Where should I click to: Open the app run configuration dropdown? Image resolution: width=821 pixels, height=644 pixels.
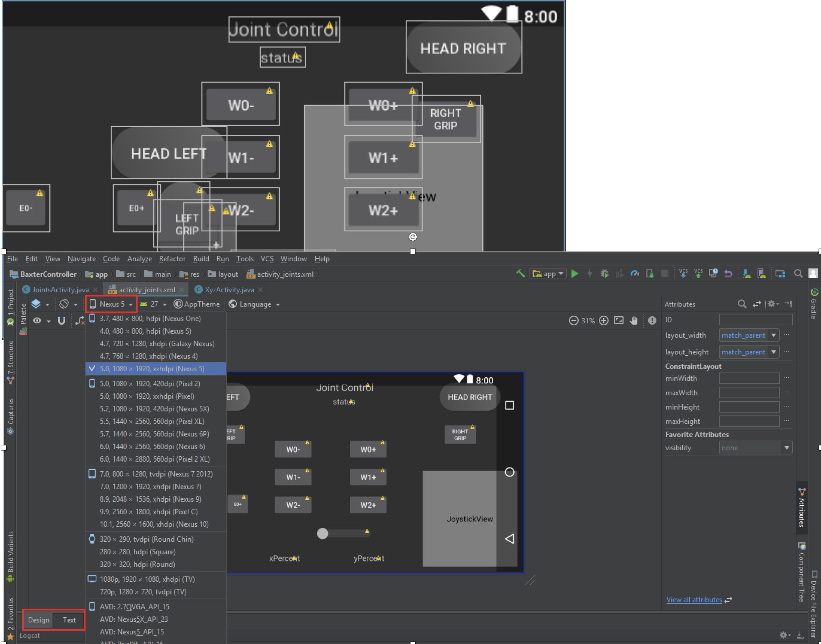click(548, 274)
